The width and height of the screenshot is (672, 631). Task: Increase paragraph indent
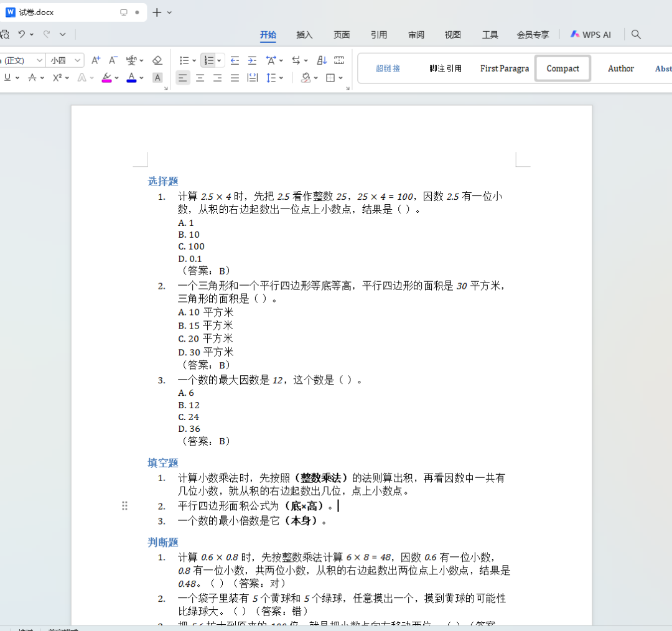[x=252, y=60]
